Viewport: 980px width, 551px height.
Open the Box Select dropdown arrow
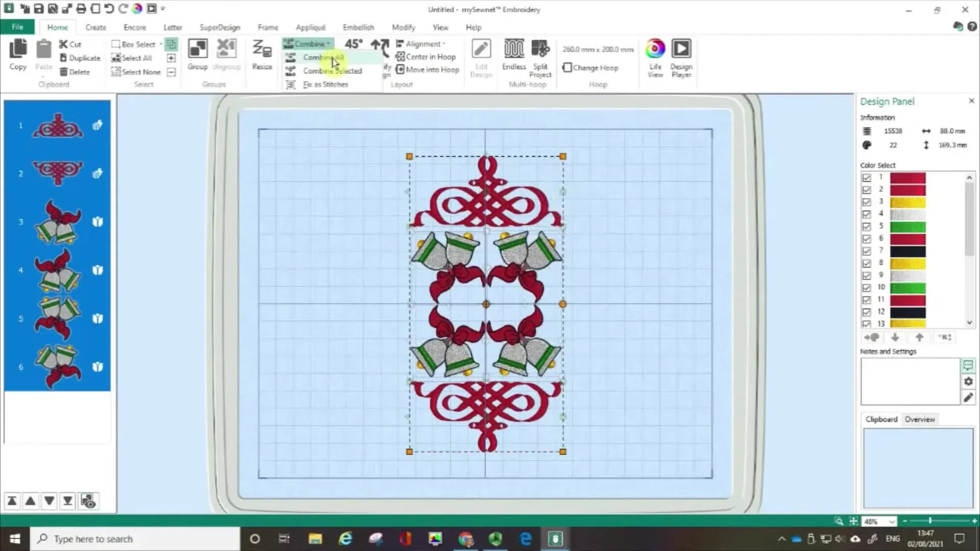tap(161, 44)
